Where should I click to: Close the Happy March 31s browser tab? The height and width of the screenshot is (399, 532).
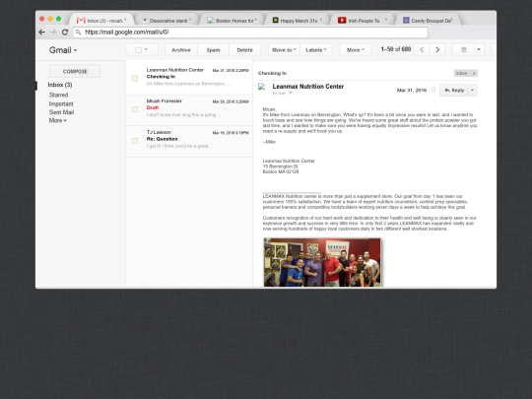(x=321, y=20)
